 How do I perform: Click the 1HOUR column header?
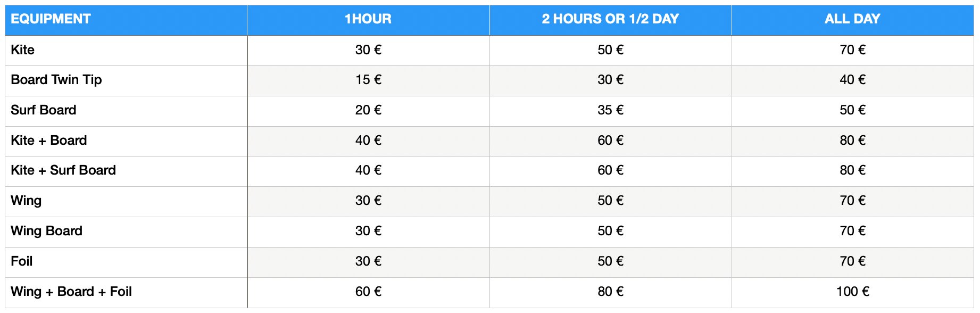click(368, 19)
